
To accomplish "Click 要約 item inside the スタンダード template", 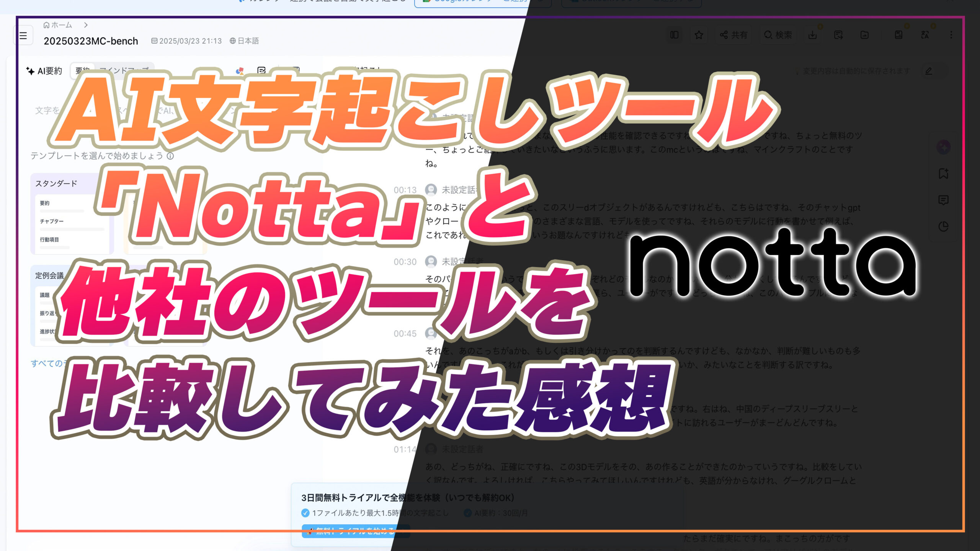I will 44,203.
